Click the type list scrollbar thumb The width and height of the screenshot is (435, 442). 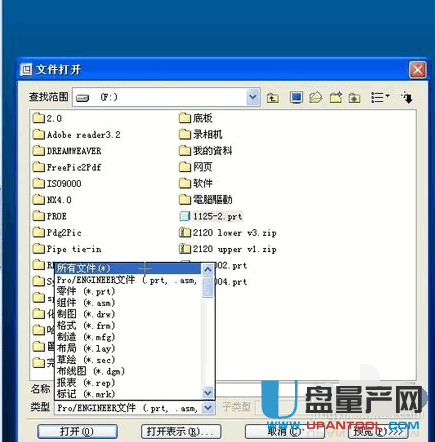(208, 286)
